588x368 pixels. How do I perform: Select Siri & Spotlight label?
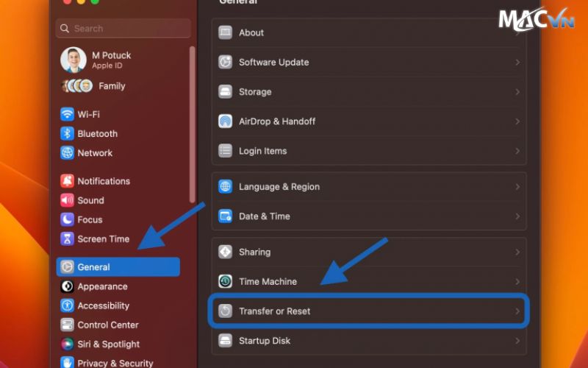pyautogui.click(x=108, y=344)
